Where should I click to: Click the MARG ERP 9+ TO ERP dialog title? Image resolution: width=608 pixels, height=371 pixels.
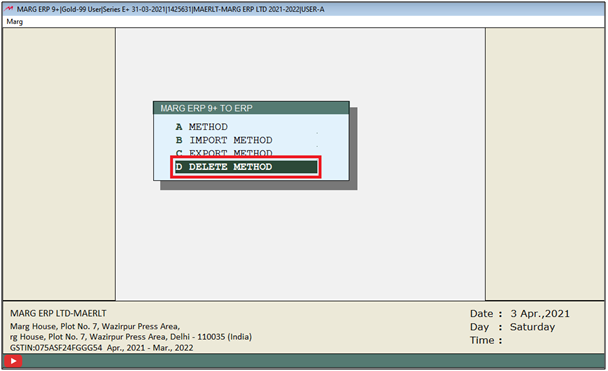click(x=206, y=108)
